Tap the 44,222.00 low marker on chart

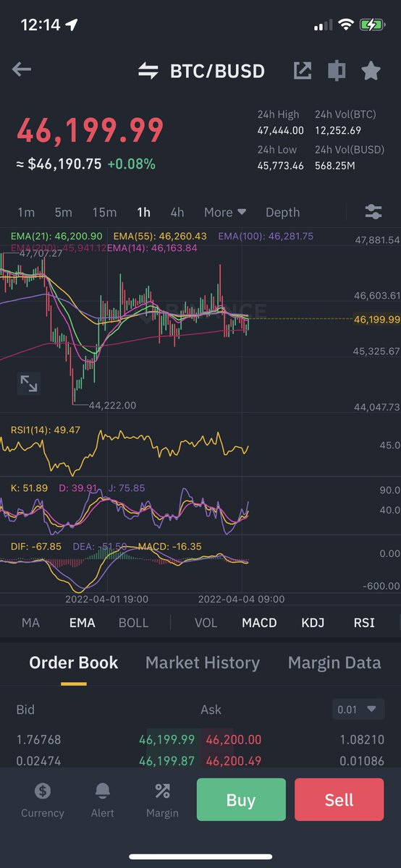pos(112,406)
